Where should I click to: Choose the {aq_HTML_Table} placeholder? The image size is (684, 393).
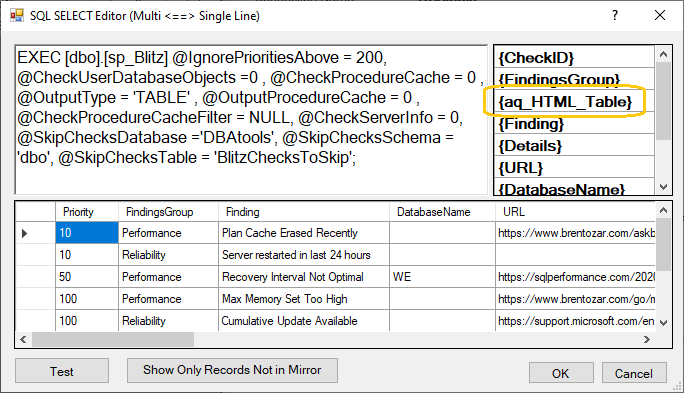point(574,101)
